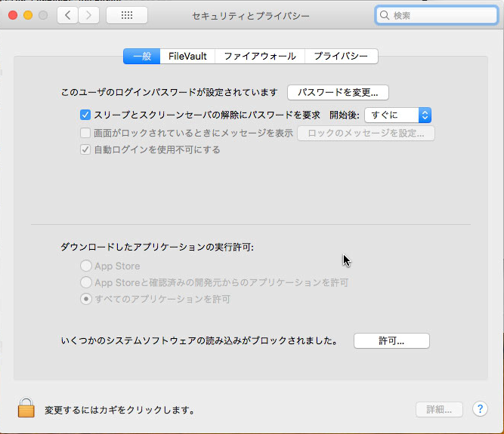Click the magnifying glass search icon
Image resolution: width=504 pixels, height=434 pixels.
point(384,15)
